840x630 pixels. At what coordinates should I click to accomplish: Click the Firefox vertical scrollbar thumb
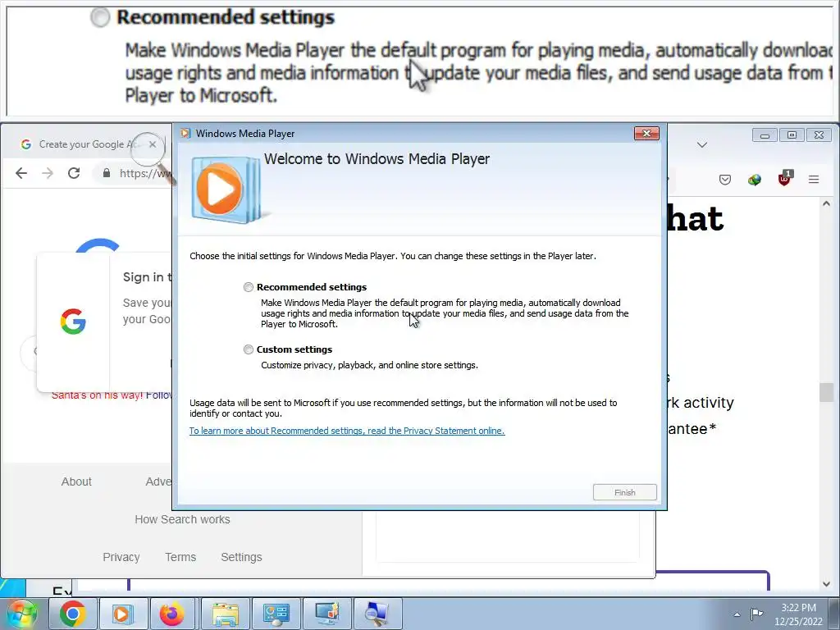(826, 392)
